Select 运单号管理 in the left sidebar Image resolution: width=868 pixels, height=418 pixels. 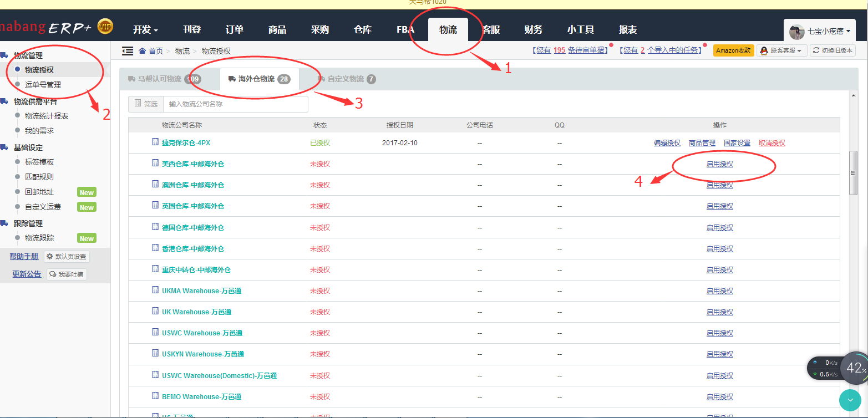(43, 85)
